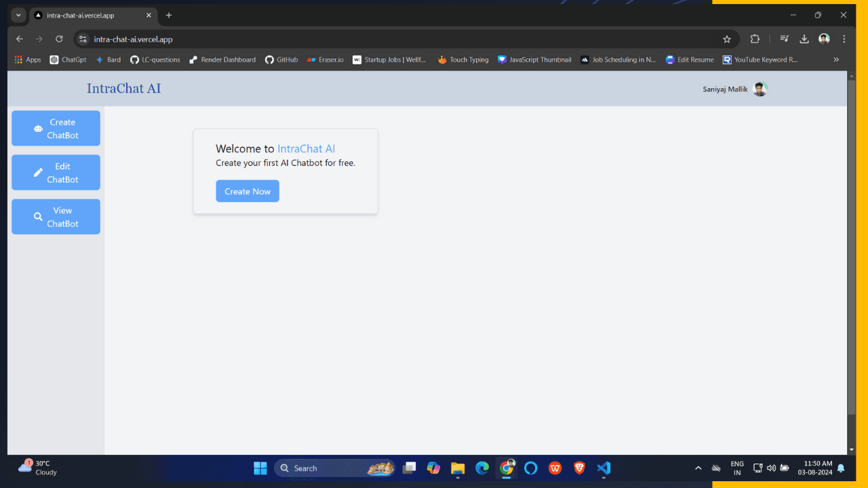Click inside the browser address bar
The width and height of the screenshot is (868, 488).
[x=271, y=39]
